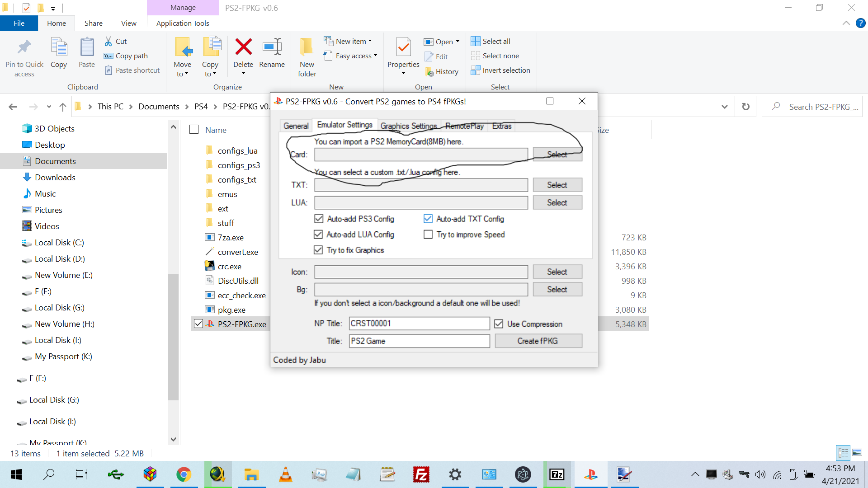
Task: Switch to the General tab
Action: pyautogui.click(x=296, y=126)
